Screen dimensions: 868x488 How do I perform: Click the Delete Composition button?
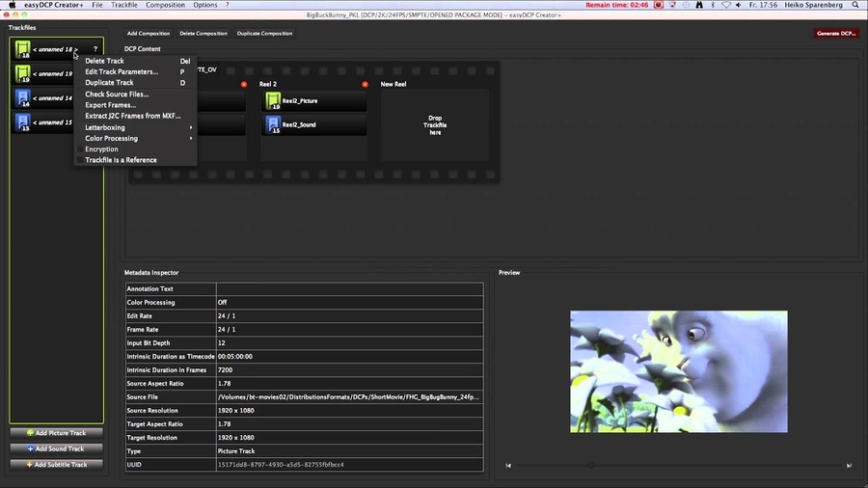pyautogui.click(x=203, y=33)
